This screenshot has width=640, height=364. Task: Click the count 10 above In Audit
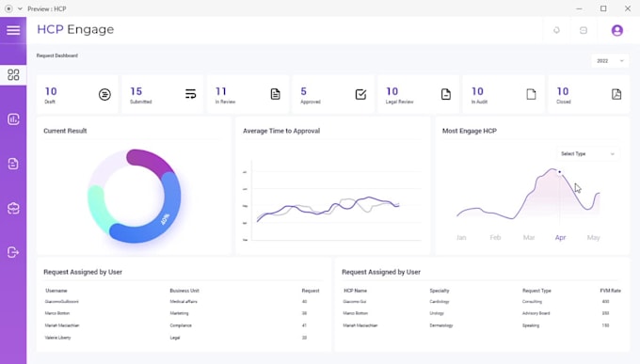tap(477, 91)
